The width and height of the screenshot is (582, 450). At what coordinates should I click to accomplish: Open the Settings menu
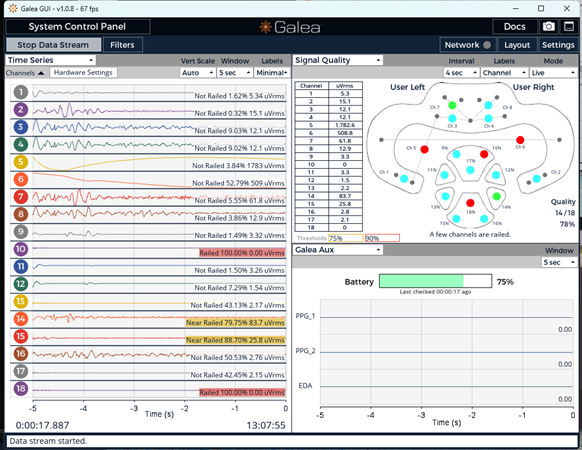point(558,45)
